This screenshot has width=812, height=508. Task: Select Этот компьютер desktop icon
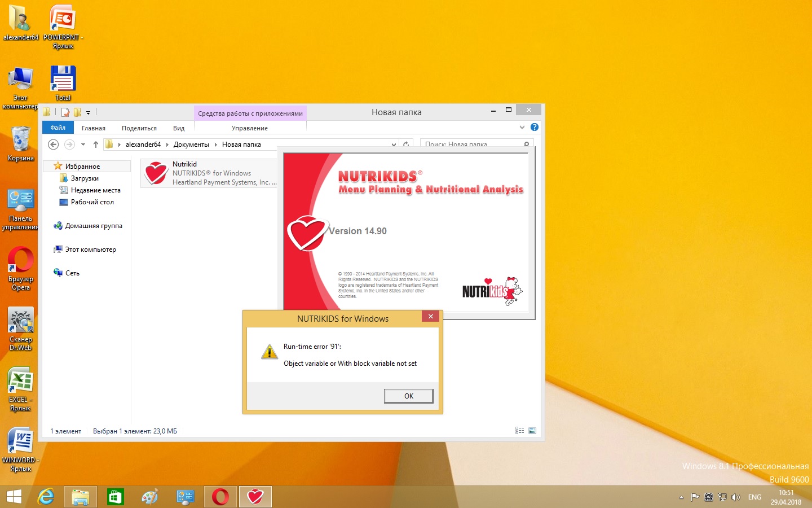point(21,87)
